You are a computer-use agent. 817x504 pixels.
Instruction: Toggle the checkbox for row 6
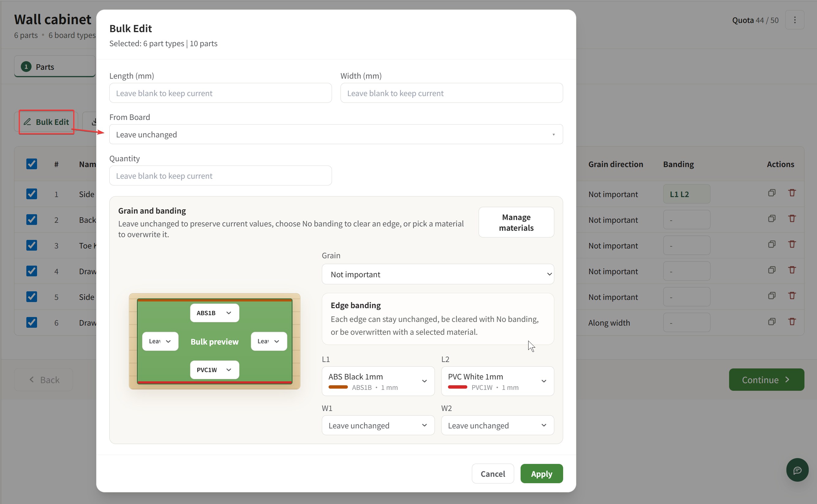(32, 322)
